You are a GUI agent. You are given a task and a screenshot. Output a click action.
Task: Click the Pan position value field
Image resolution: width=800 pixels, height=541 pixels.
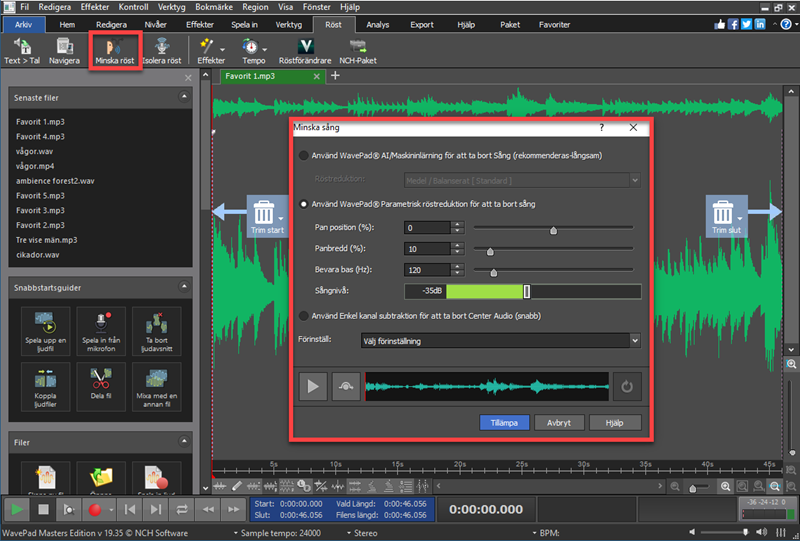(x=427, y=228)
